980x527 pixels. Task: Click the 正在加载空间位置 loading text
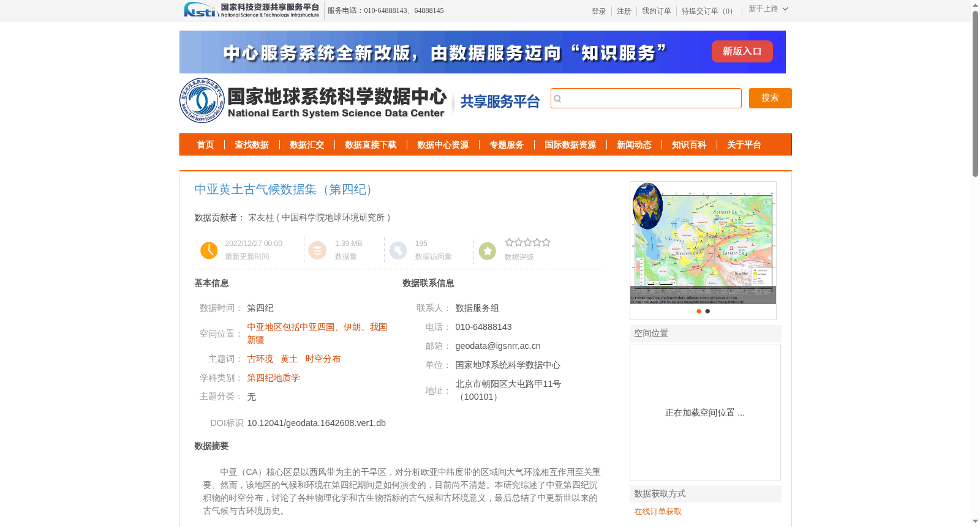click(705, 413)
